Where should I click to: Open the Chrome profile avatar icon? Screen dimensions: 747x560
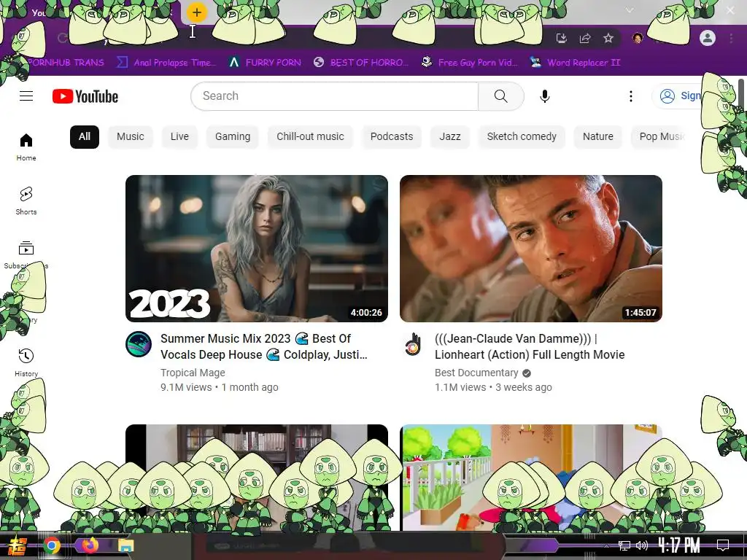(x=708, y=38)
